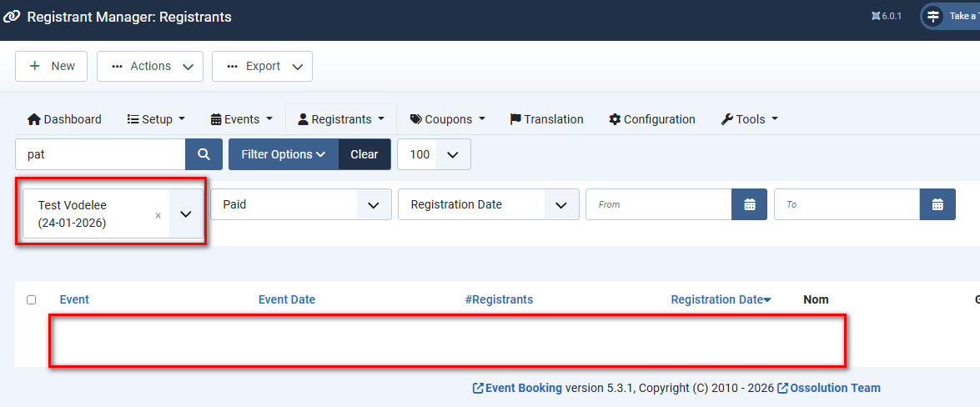980x407 pixels.
Task: Click the Joomla 6.0.1 version badge
Action: pyautogui.click(x=887, y=17)
